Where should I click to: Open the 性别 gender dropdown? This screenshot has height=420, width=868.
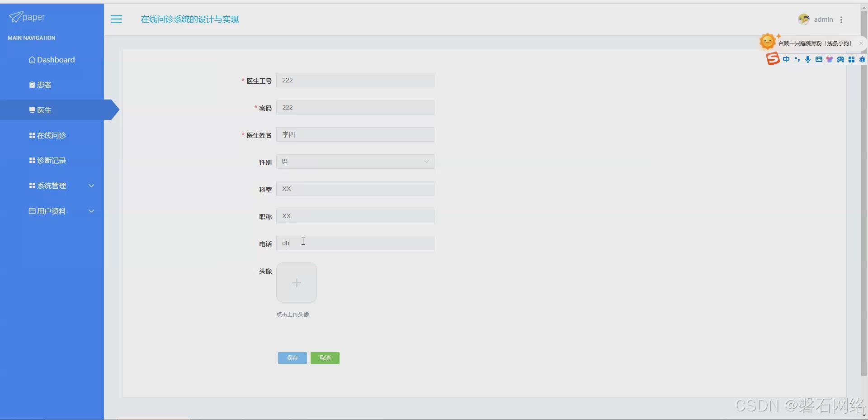(425, 162)
